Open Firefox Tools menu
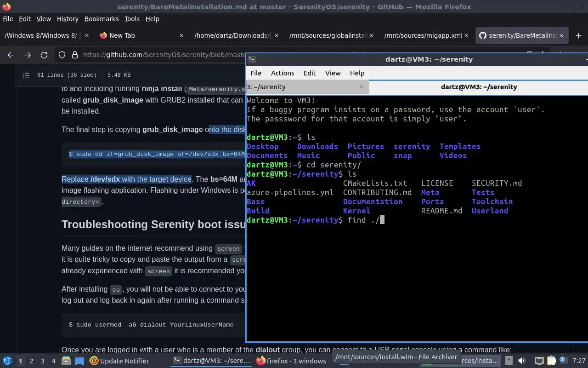Image resolution: width=588 pixels, height=368 pixels. click(132, 19)
